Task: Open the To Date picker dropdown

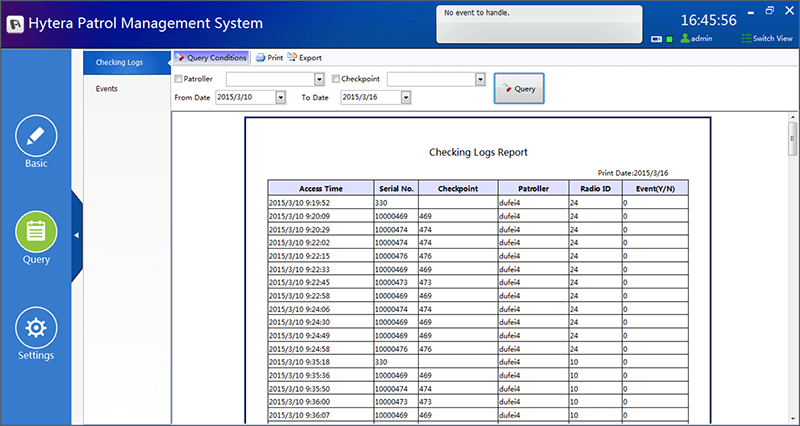Action: 406,97
